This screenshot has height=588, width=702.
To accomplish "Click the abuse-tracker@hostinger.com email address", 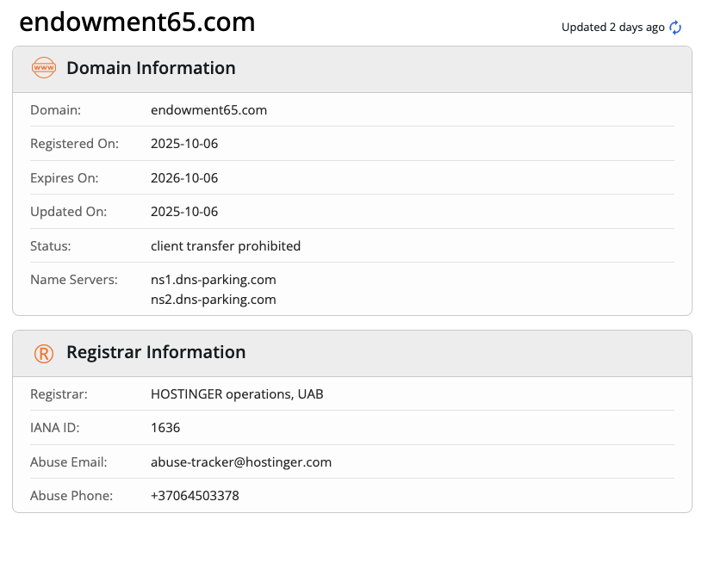I will (x=240, y=461).
